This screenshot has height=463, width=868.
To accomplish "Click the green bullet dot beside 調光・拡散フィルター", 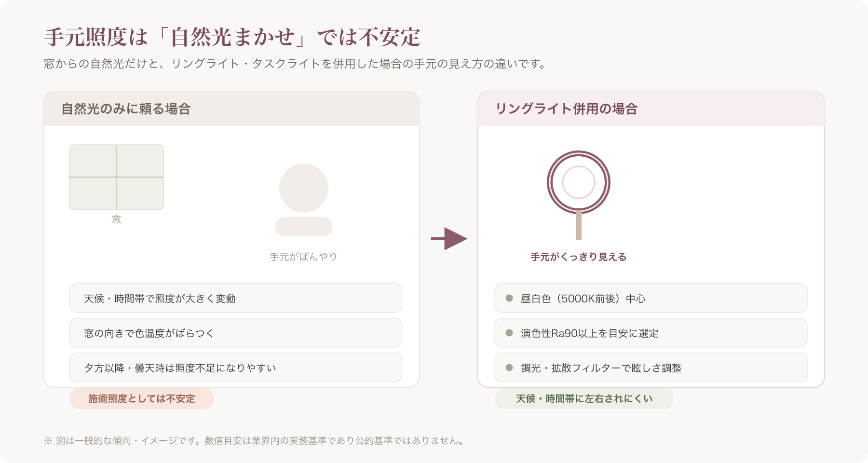I will point(509,368).
